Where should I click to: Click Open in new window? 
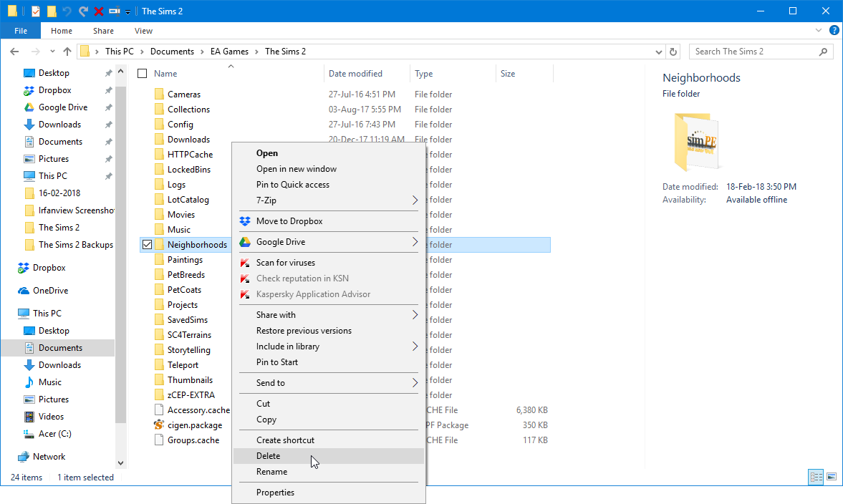329,169
